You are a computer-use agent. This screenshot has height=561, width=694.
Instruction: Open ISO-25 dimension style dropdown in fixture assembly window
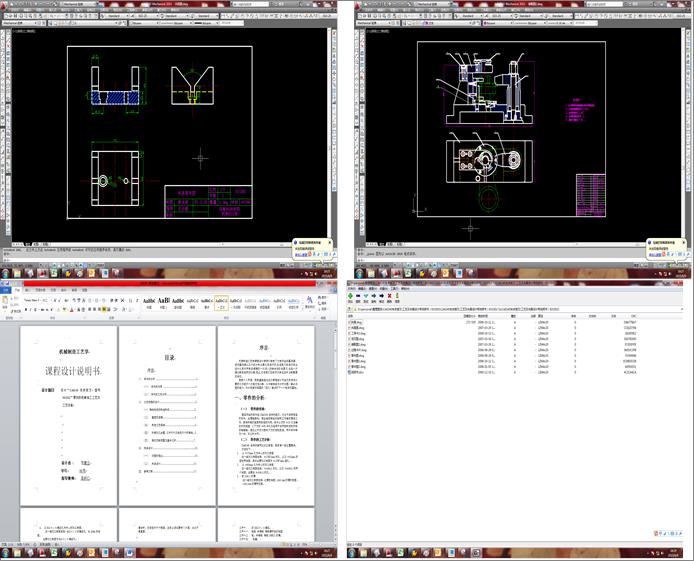click(498, 16)
